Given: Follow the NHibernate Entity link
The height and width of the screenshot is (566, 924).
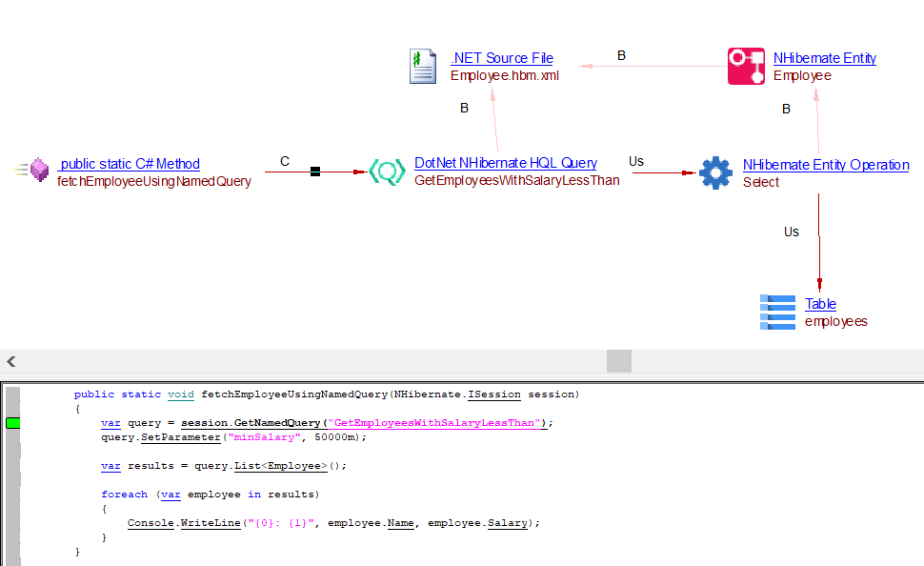Looking at the screenshot, I should [x=824, y=58].
